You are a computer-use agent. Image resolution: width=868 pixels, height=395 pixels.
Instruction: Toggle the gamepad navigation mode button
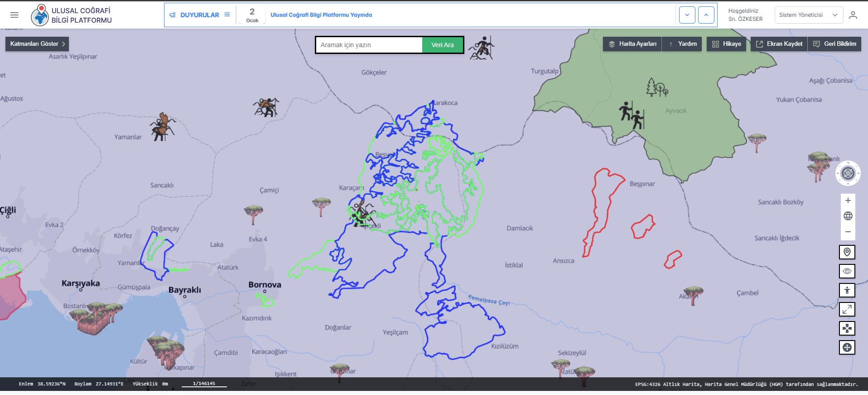click(847, 328)
